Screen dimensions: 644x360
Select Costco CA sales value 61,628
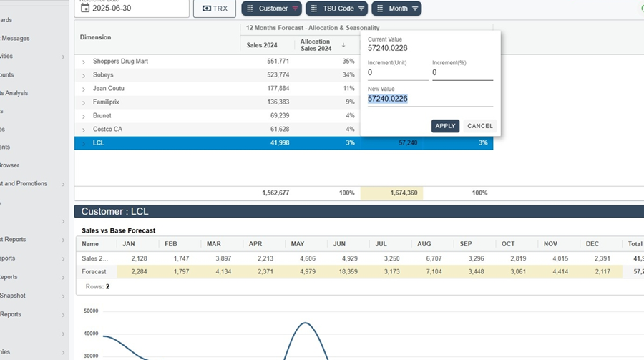280,129
